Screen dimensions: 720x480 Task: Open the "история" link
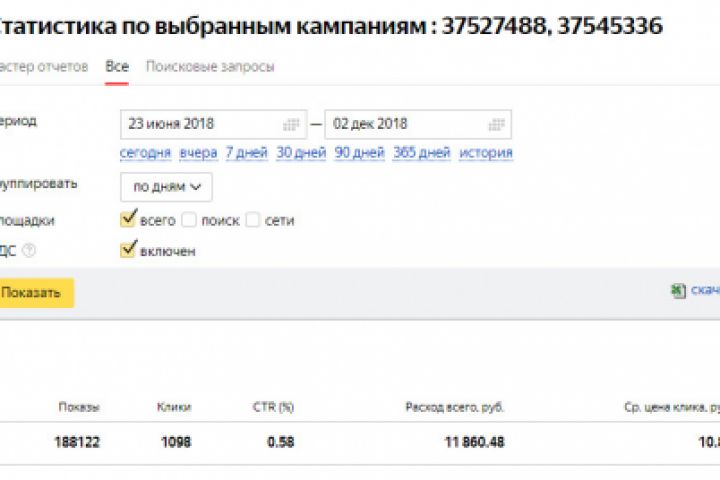pos(486,153)
